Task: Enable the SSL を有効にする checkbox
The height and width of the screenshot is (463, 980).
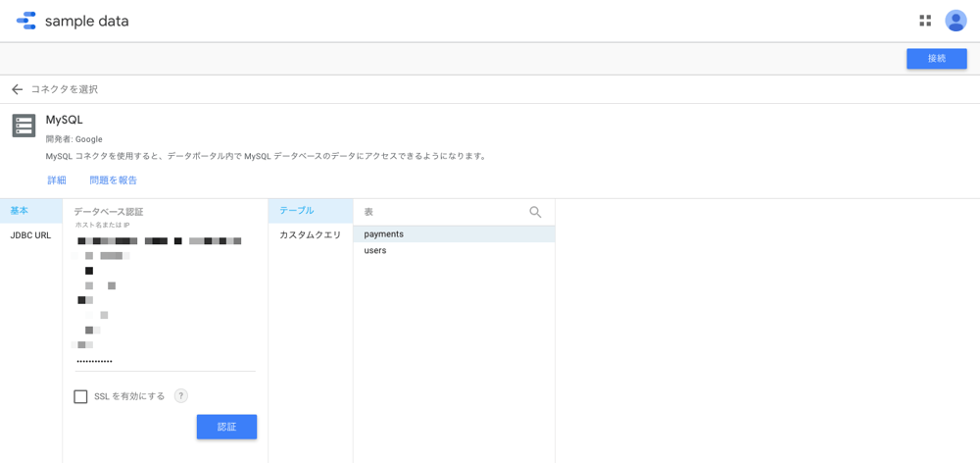Action: (80, 396)
